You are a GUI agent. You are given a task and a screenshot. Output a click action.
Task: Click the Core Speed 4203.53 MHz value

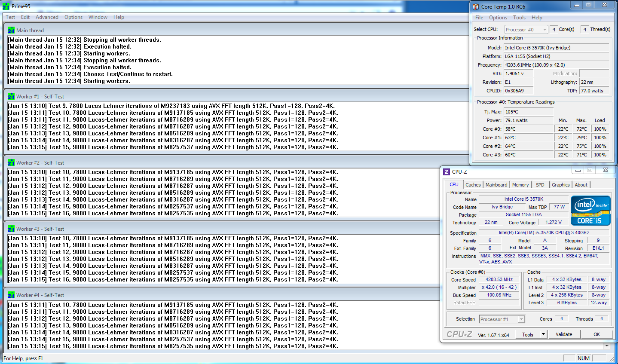[499, 279]
